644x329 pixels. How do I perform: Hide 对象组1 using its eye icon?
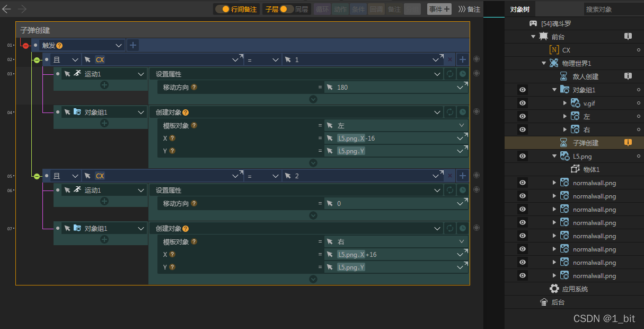523,90
